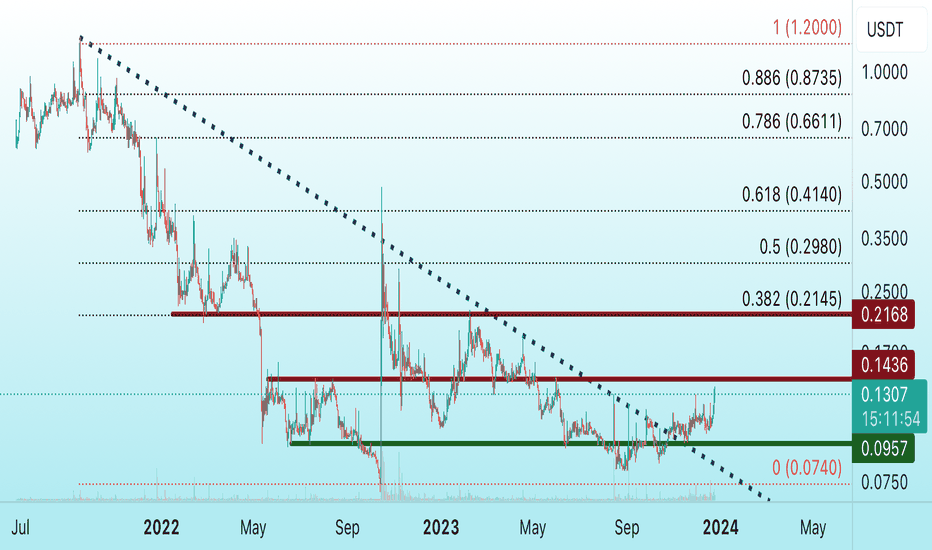Click the USDT currency label

pyautogui.click(x=884, y=29)
